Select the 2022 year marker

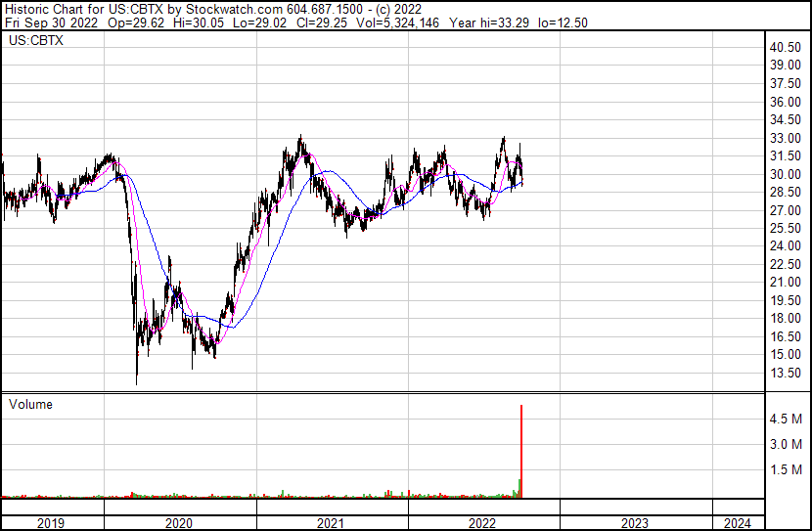click(x=482, y=523)
